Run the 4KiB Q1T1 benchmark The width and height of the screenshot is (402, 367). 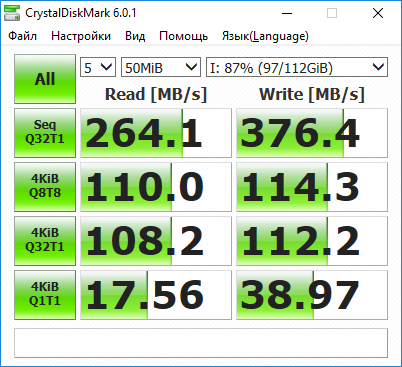[x=45, y=295]
